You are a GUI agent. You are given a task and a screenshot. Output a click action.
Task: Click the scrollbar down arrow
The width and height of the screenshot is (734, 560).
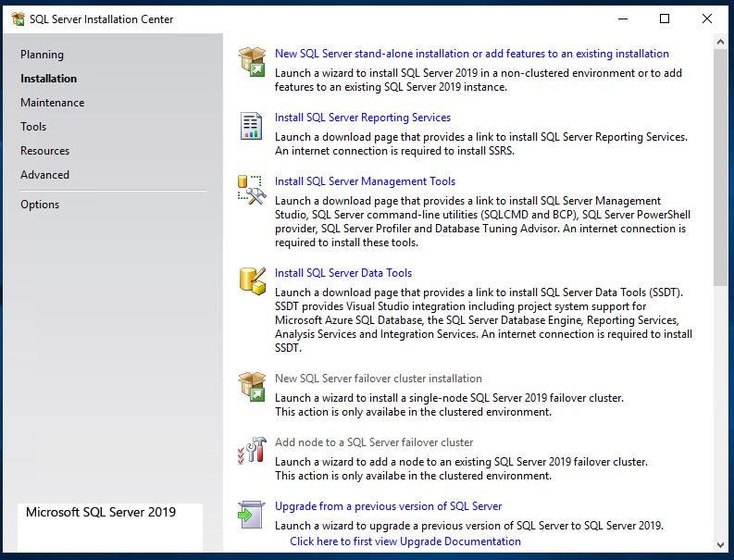(720, 544)
